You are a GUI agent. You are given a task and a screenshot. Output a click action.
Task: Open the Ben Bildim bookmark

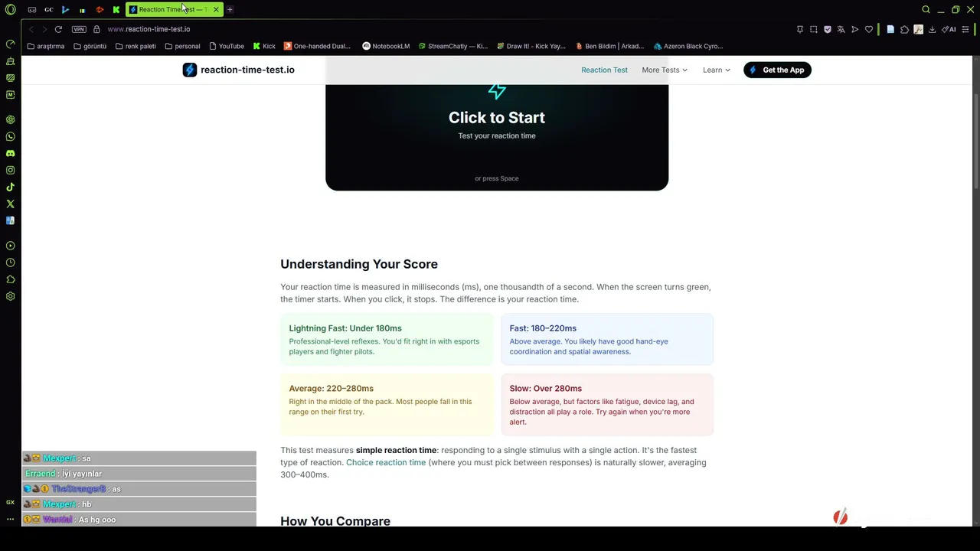(x=609, y=46)
